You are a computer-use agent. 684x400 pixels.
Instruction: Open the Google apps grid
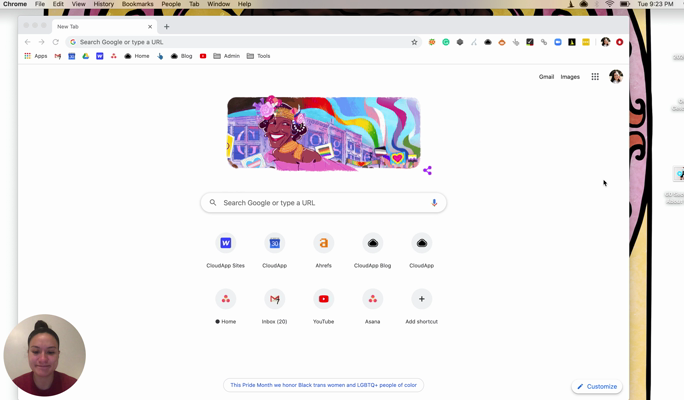(x=595, y=77)
